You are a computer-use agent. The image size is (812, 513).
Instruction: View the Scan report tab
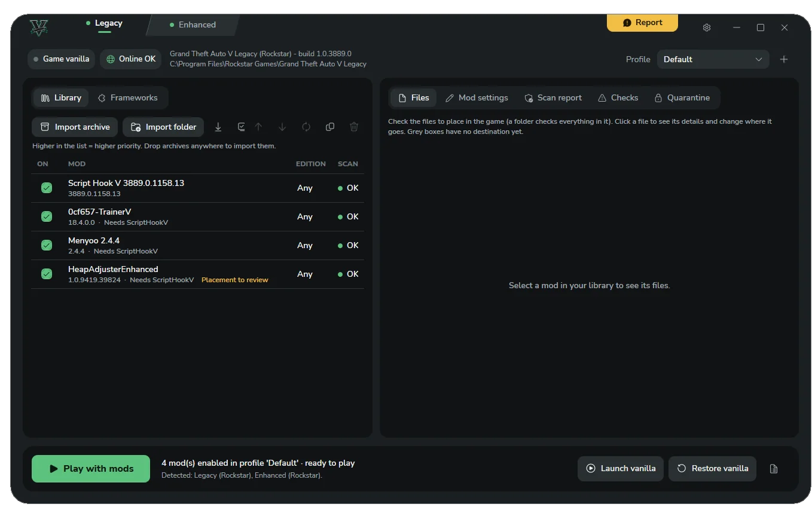click(x=553, y=97)
